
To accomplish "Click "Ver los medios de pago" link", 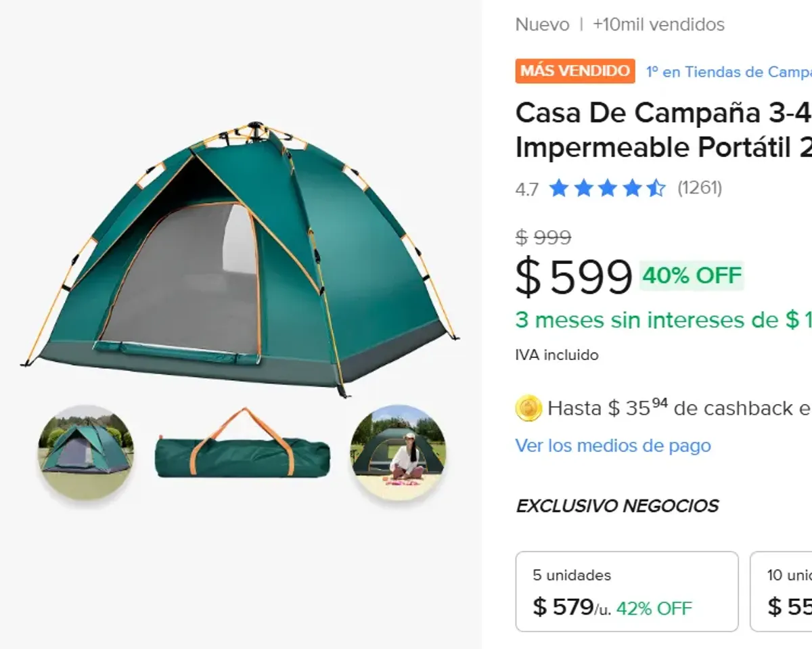I will coord(613,445).
